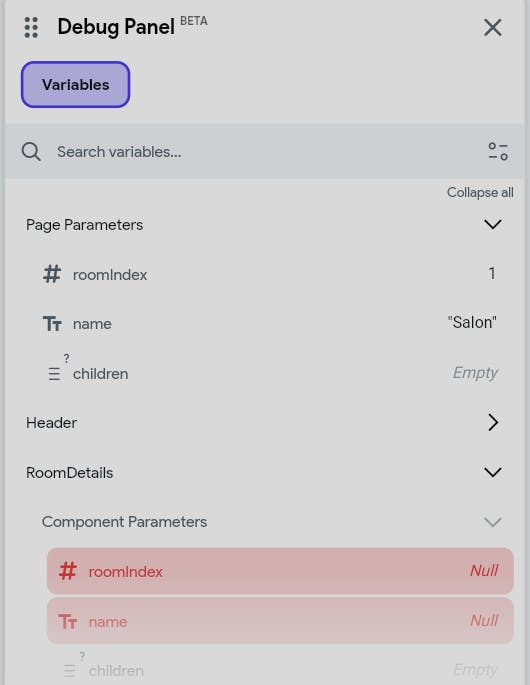Select the roomIndex page parameter row
Viewport: 530px width, 685px height.
[x=270, y=274]
